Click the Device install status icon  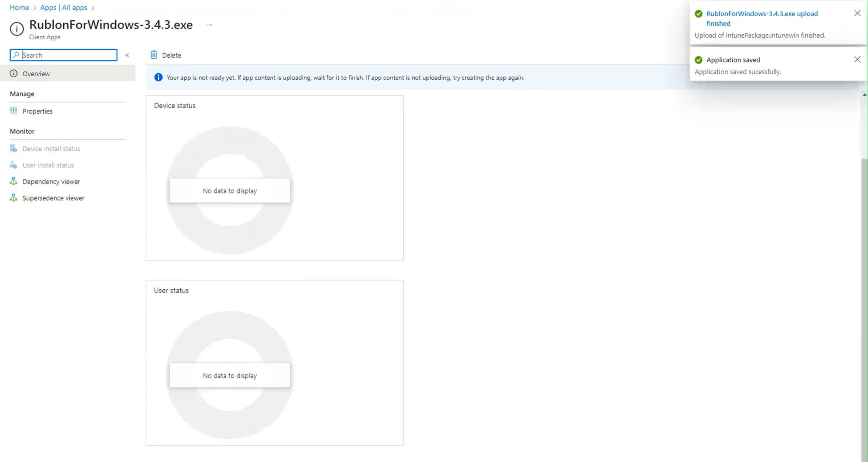(x=14, y=149)
